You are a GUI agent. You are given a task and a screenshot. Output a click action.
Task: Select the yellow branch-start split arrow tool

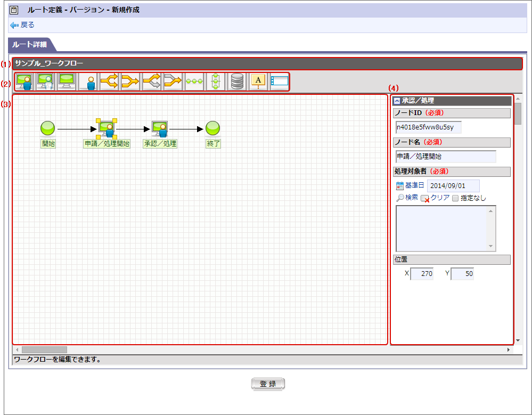[109, 82]
